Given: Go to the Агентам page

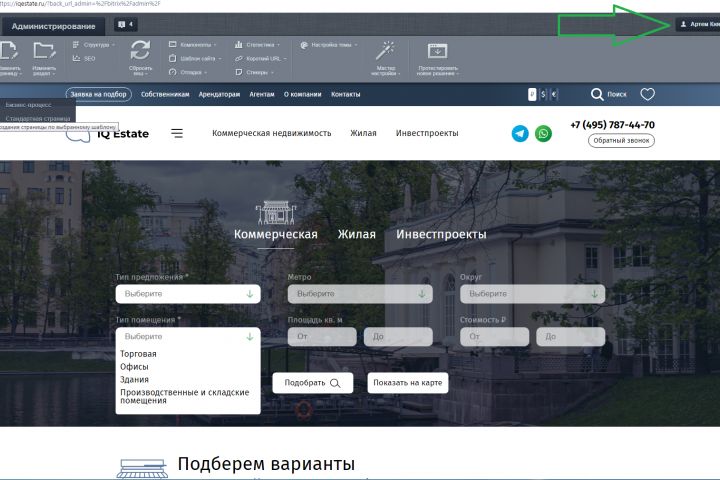Looking at the screenshot, I should tap(262, 94).
